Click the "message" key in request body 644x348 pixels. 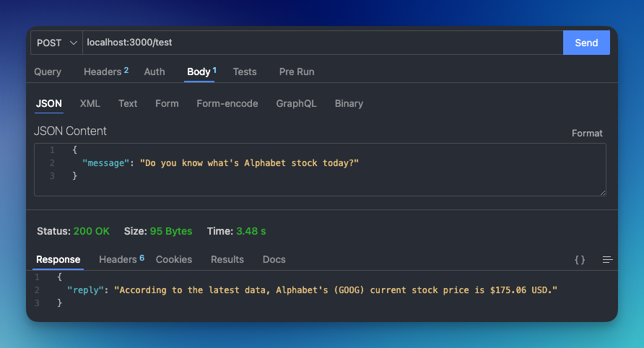click(105, 163)
